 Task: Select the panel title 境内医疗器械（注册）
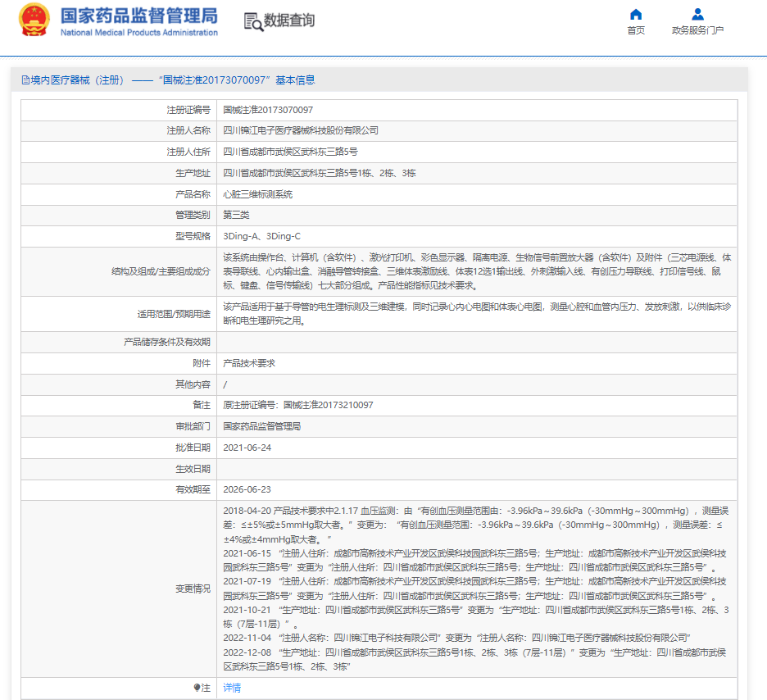[x=77, y=80]
